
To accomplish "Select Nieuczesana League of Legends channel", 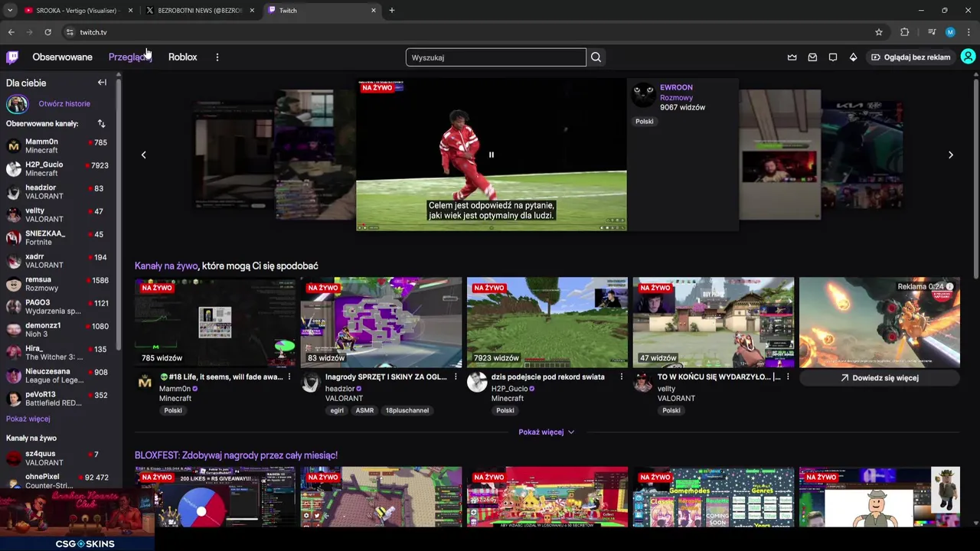I will [x=58, y=375].
